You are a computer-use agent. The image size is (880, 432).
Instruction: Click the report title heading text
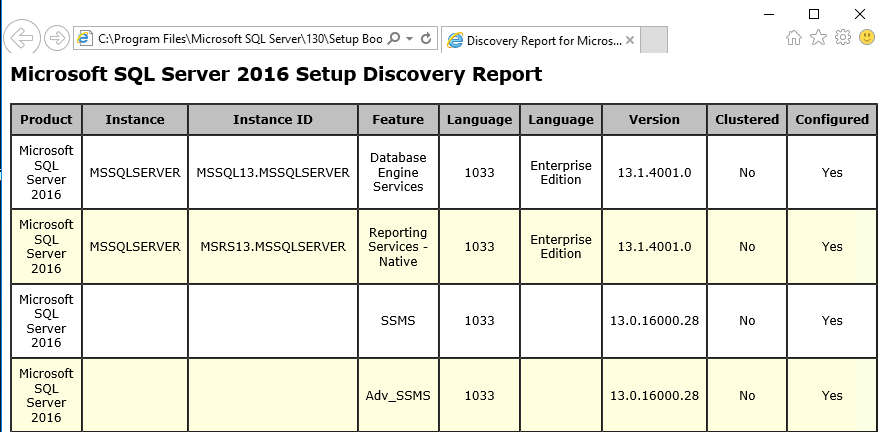tap(277, 74)
